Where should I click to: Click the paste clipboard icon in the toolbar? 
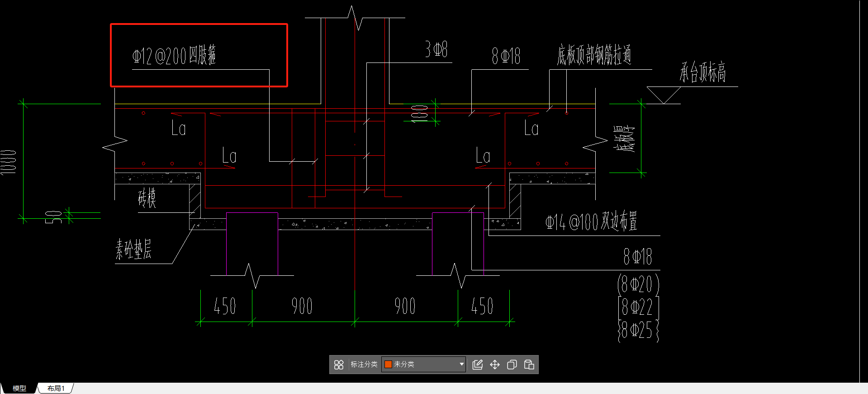click(529, 365)
